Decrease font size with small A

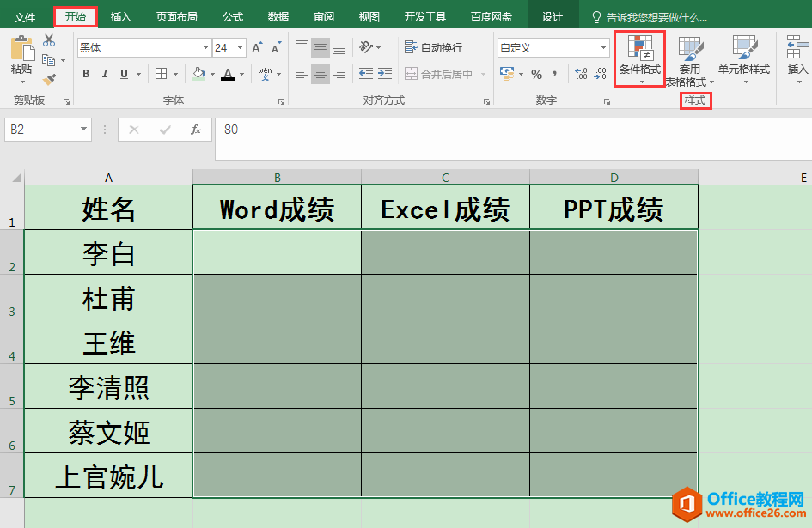click(x=276, y=47)
